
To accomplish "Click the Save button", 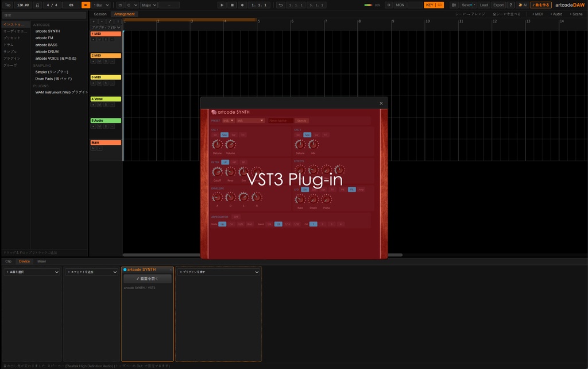I will coord(466,5).
